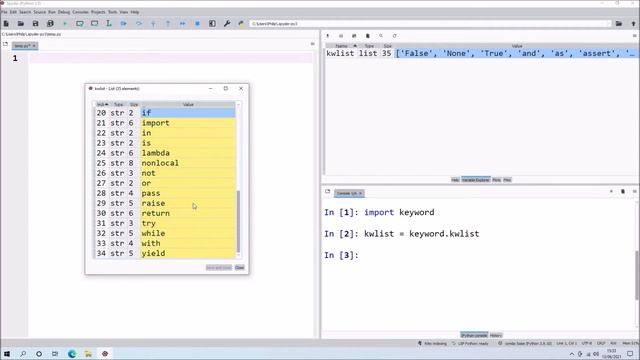The height and width of the screenshot is (360, 640).
Task: Click the Close button in the kwlist dialog
Action: coord(240,267)
